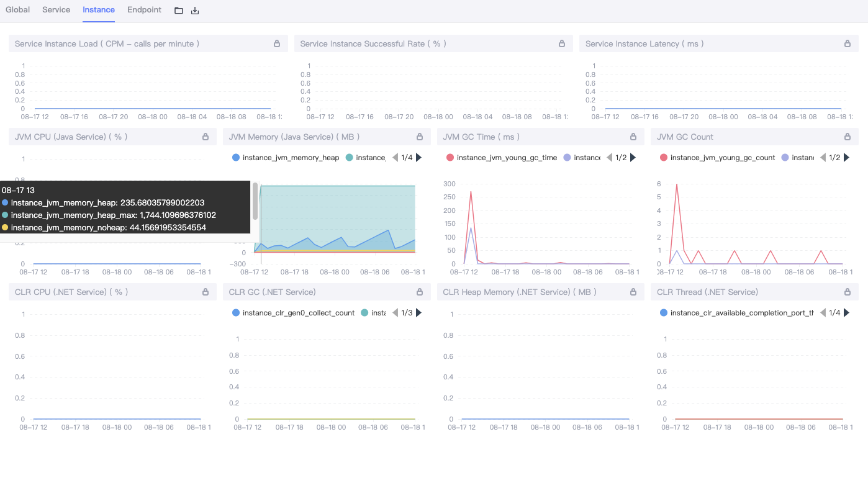The width and height of the screenshot is (868, 488).
Task: Toggle lock on JVM Memory panel
Action: point(420,137)
